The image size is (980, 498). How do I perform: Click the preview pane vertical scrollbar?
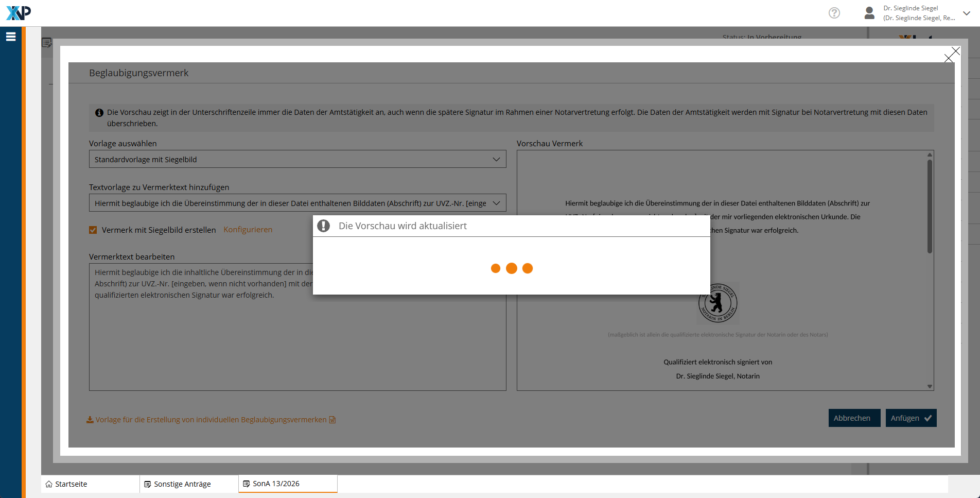tap(930, 206)
